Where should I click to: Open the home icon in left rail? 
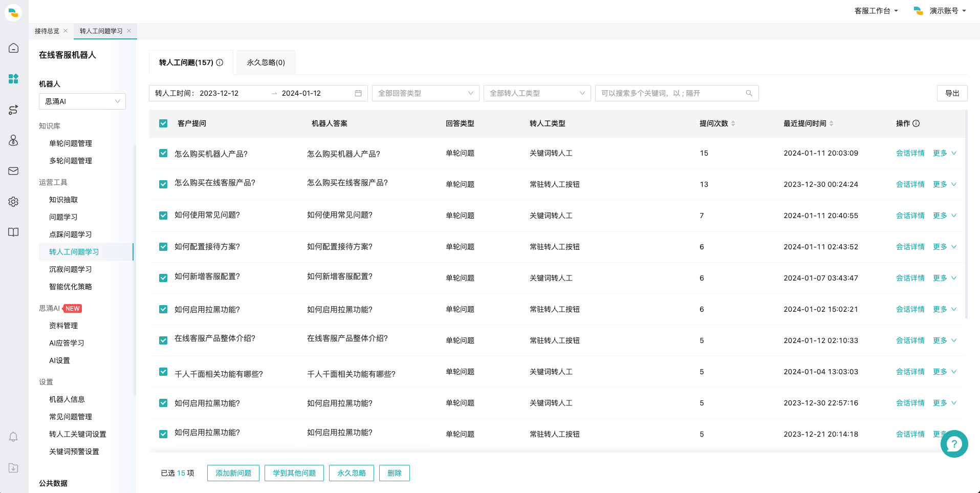13,48
